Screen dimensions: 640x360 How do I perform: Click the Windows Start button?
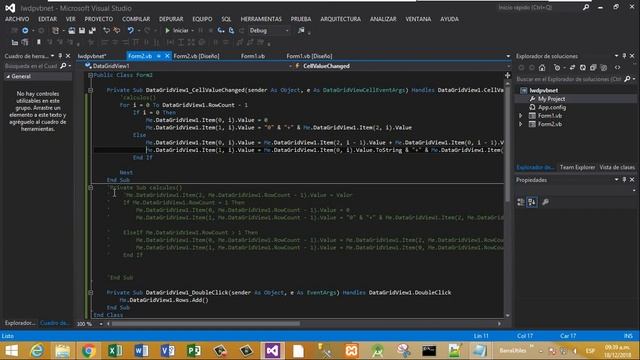[x=11, y=351]
